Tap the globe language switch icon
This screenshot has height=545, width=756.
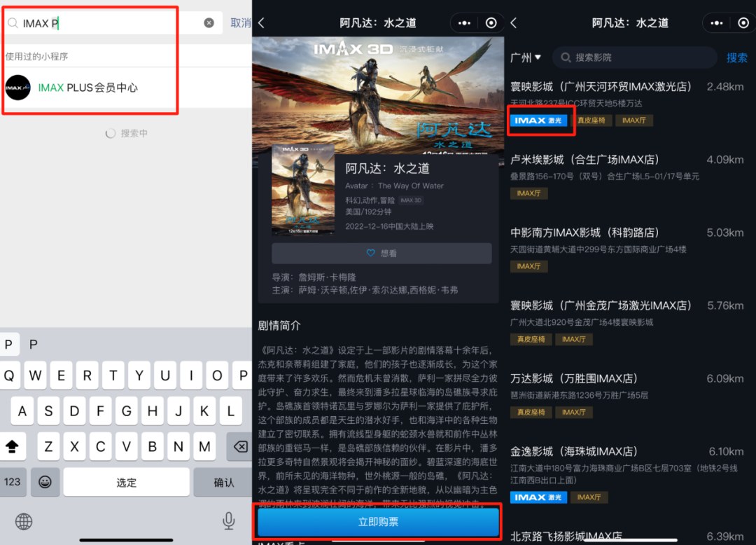click(x=24, y=521)
